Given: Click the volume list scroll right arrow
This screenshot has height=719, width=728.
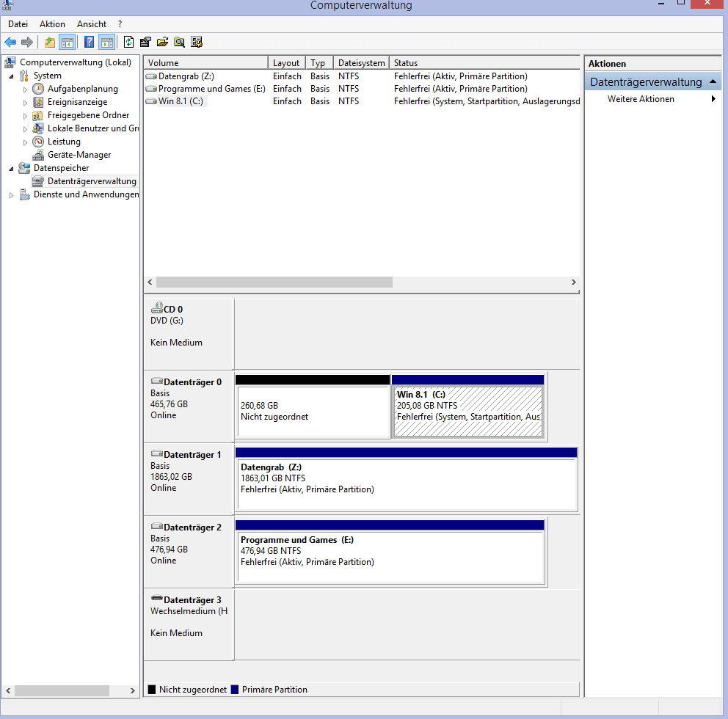Looking at the screenshot, I should coord(573,282).
